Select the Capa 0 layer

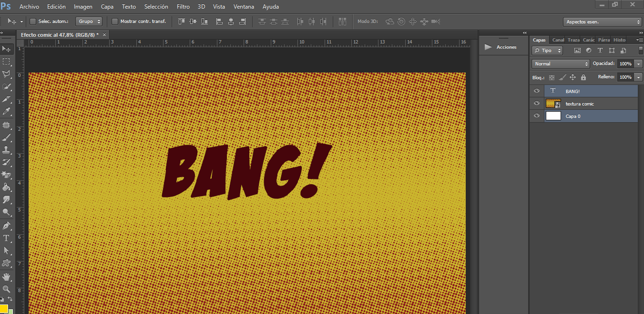coord(591,116)
